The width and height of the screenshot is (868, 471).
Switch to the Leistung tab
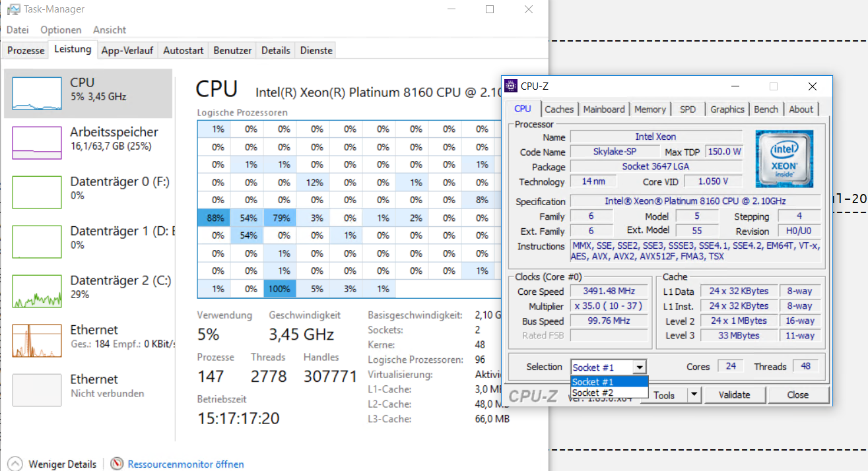coord(73,49)
